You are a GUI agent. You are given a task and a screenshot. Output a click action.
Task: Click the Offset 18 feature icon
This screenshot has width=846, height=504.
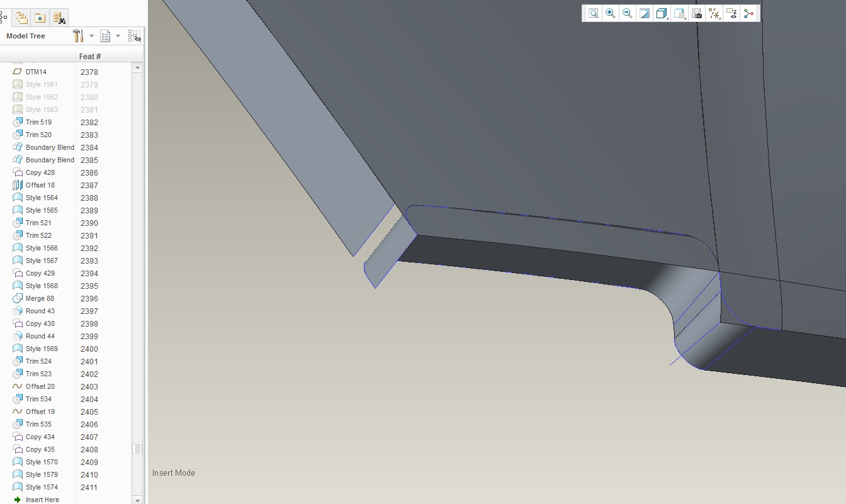point(18,185)
